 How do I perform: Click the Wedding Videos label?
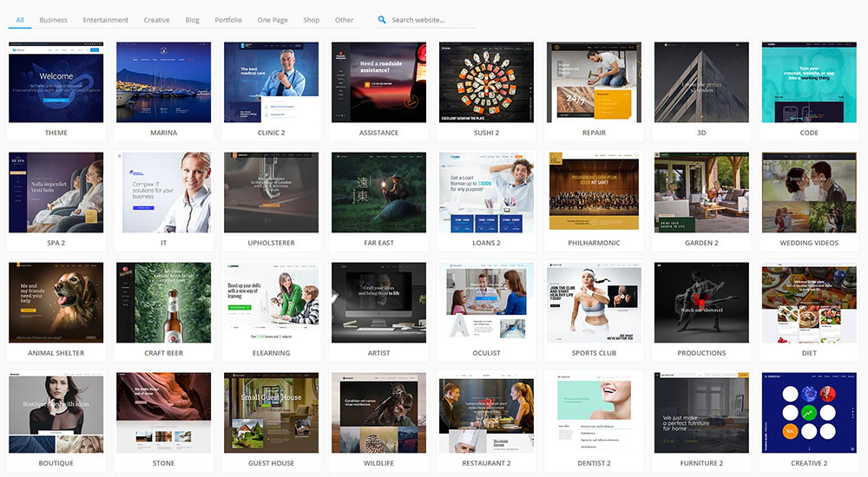[809, 243]
